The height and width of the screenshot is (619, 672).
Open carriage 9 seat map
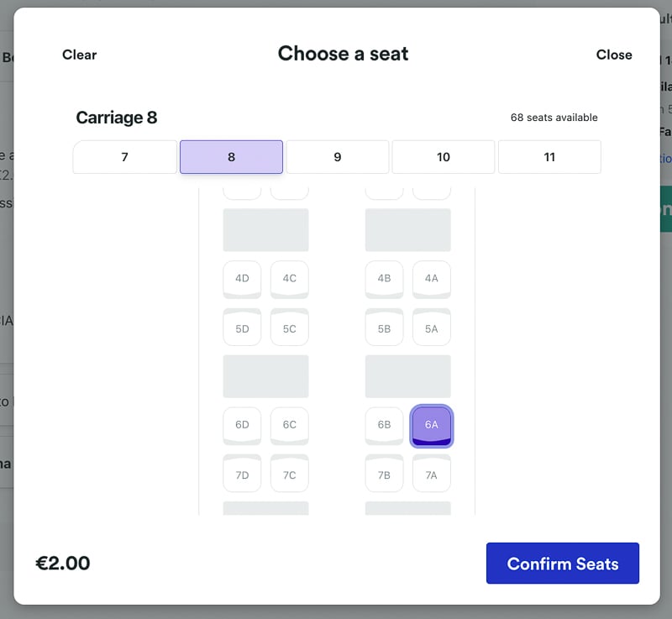[337, 157]
